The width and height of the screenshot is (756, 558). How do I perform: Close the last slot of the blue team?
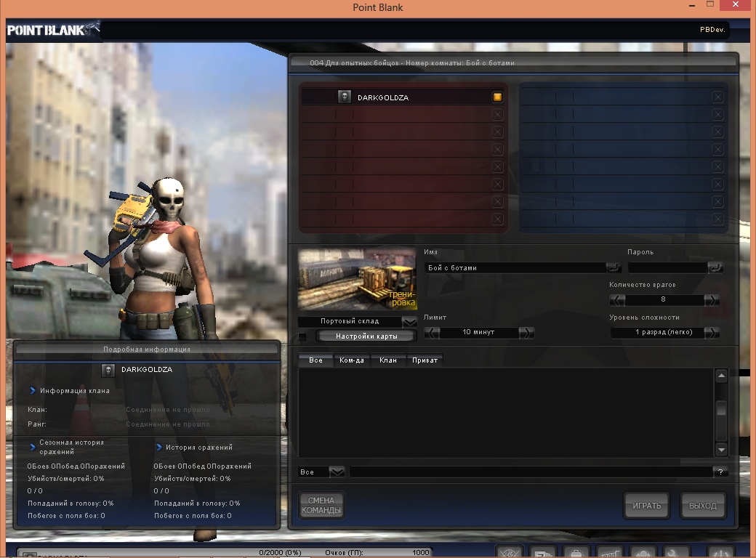click(717, 219)
